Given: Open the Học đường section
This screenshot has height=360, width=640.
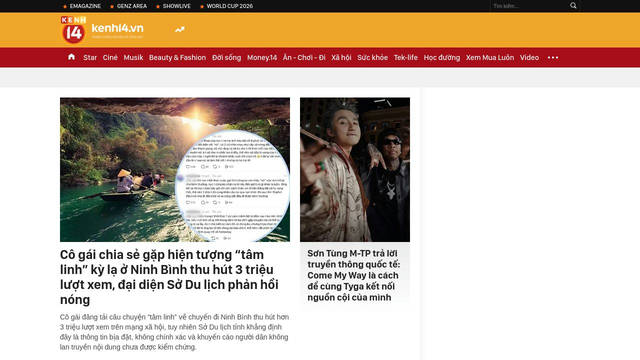Looking at the screenshot, I should coord(442,58).
